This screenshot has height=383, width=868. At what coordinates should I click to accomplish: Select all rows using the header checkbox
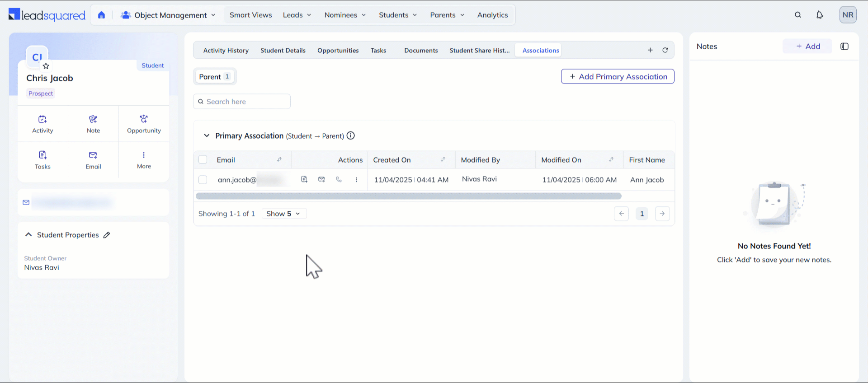[203, 159]
